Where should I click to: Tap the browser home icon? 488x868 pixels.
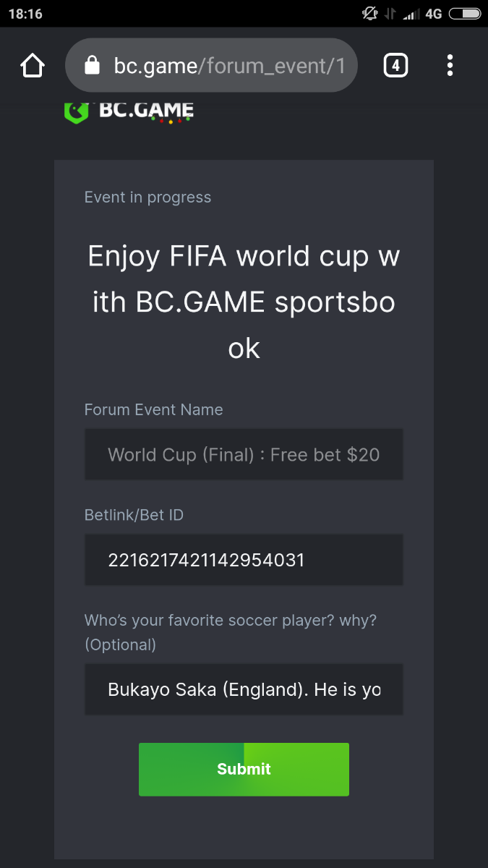coord(33,66)
